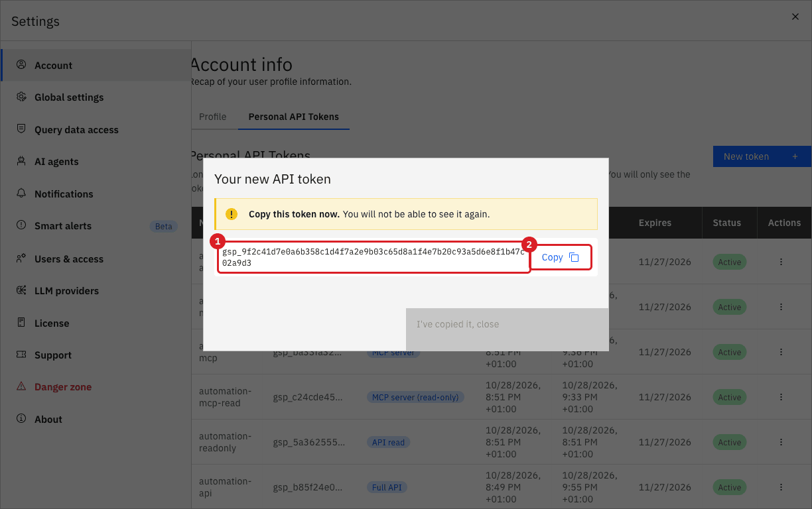This screenshot has width=812, height=509.
Task: Click the Status column header
Action: 727,223
